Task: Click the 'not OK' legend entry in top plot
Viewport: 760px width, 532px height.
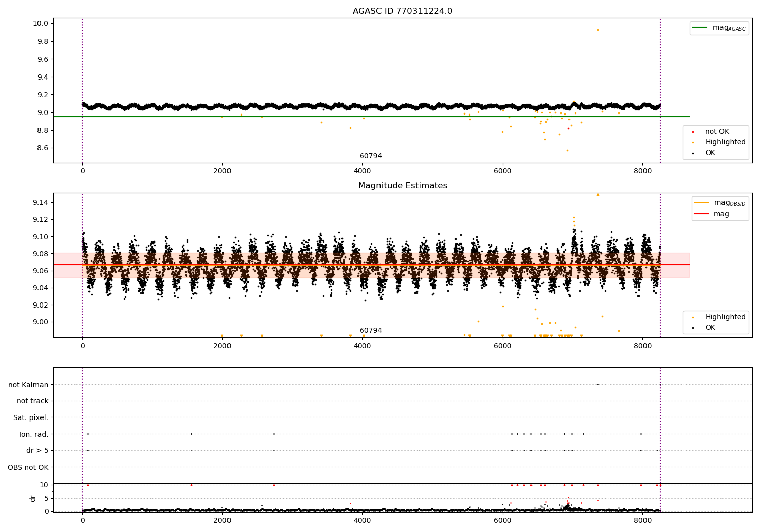Action: coord(717,132)
